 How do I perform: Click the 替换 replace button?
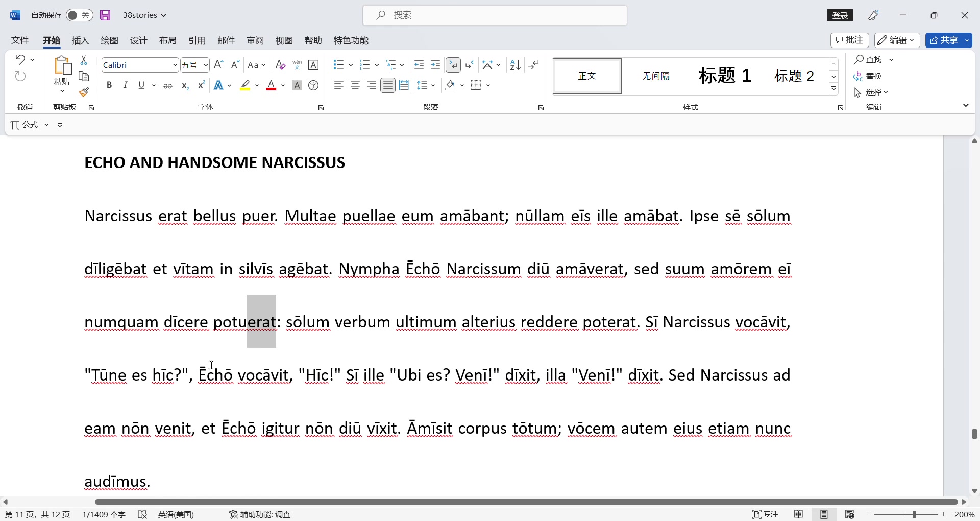(x=868, y=76)
